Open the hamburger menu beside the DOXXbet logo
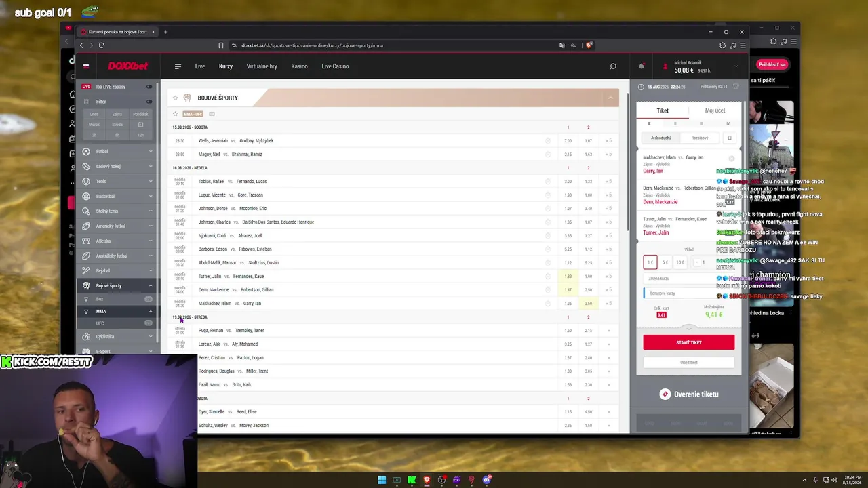868x488 pixels. tap(178, 66)
